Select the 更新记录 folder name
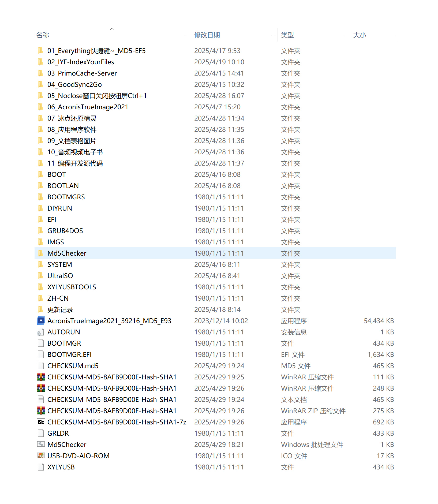438x504 pixels. click(60, 309)
